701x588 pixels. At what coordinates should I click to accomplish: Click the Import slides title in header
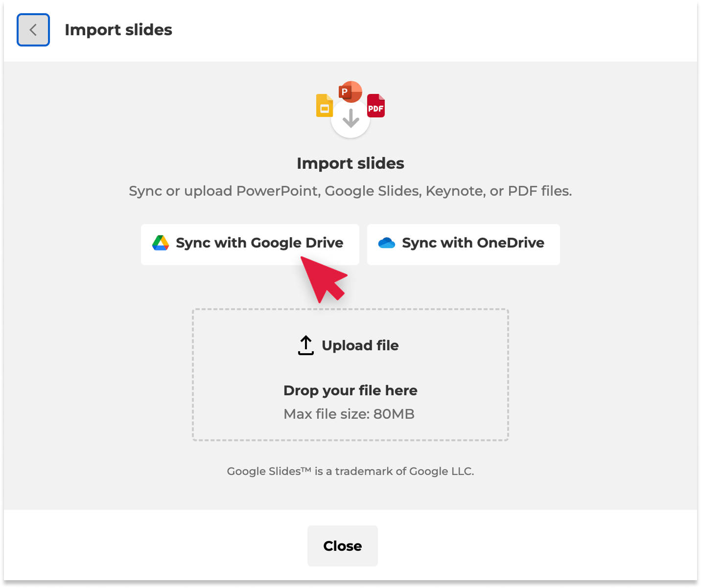tap(118, 30)
